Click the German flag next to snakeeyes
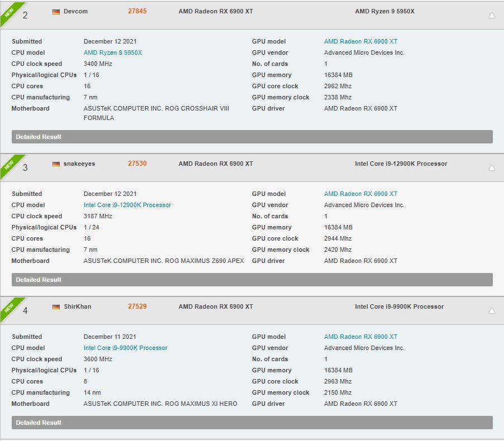Viewport: 504px width, 441px height. tap(56, 164)
